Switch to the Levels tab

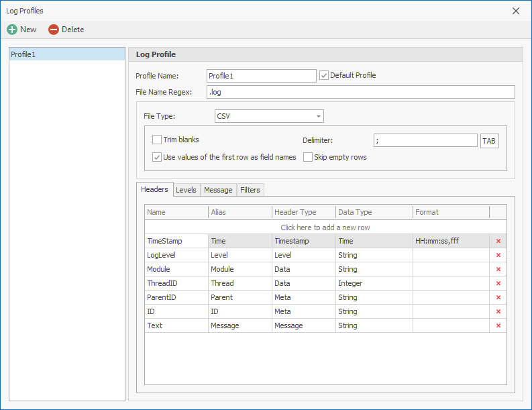[x=186, y=190]
